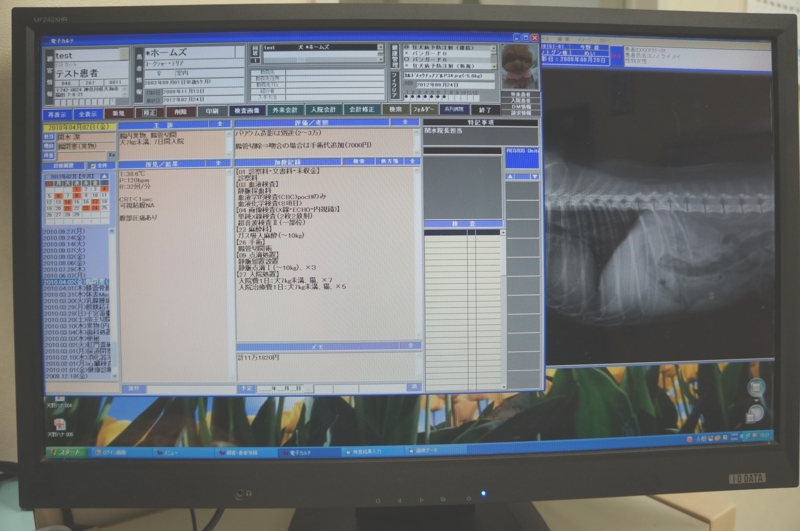Click upper round gadget icon on desktop
Image resolution: width=800 pixels, height=531 pixels.
pos(756,388)
